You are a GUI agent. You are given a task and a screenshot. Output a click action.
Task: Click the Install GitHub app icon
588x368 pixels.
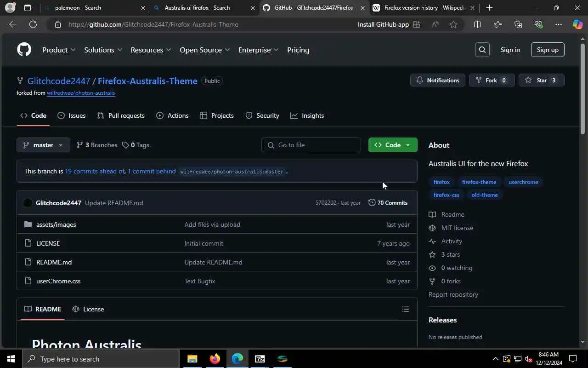point(417,24)
